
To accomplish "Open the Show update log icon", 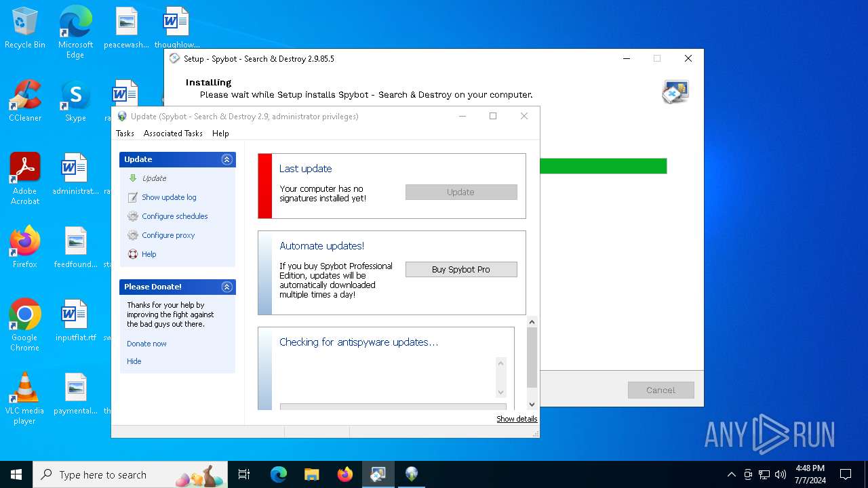I will (133, 197).
